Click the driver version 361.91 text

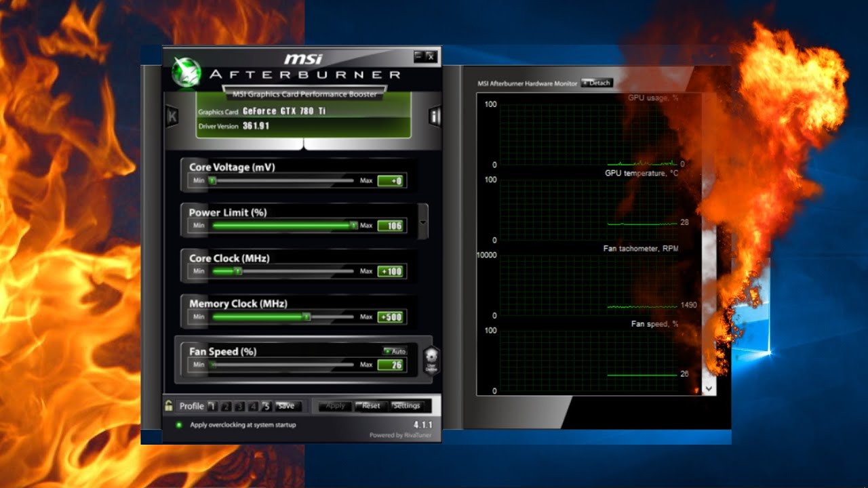256,126
